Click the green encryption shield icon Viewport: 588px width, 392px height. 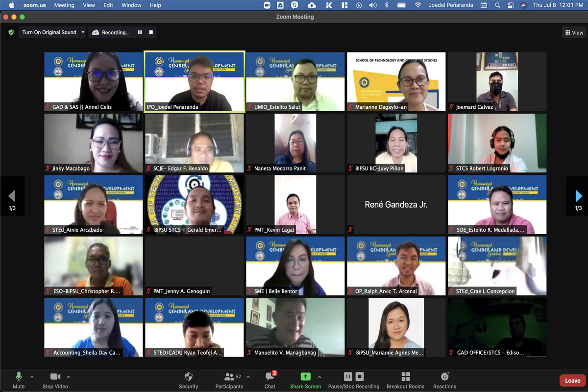(11, 32)
